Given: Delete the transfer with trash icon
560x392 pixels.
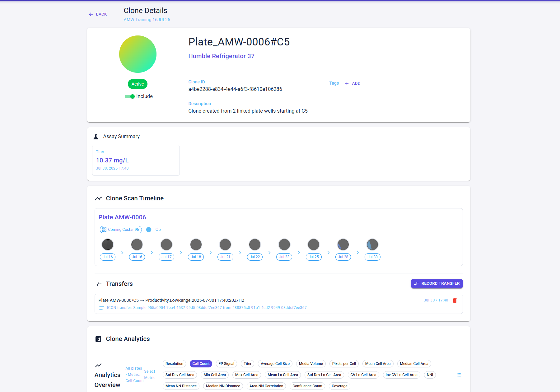Looking at the screenshot, I should 455,301.
